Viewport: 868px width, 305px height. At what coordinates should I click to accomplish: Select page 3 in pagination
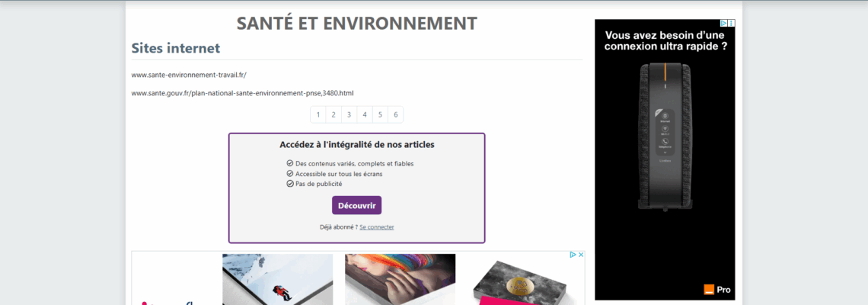coord(349,114)
